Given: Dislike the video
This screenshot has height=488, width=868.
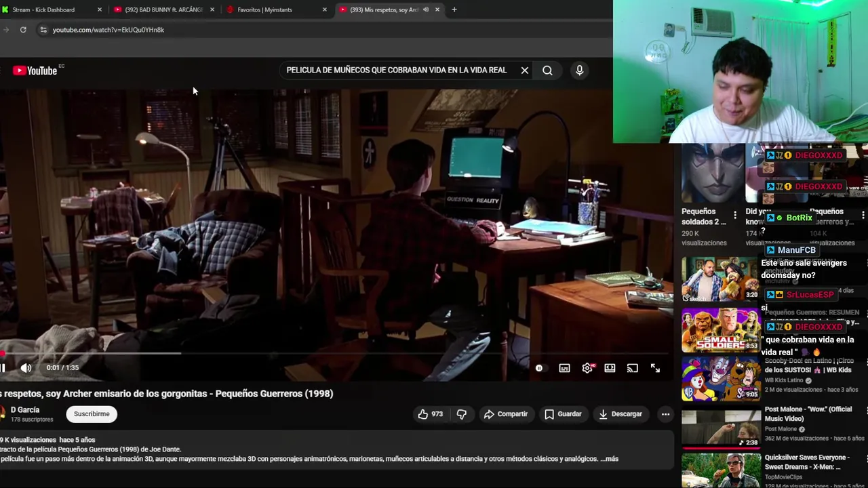Looking at the screenshot, I should (462, 414).
